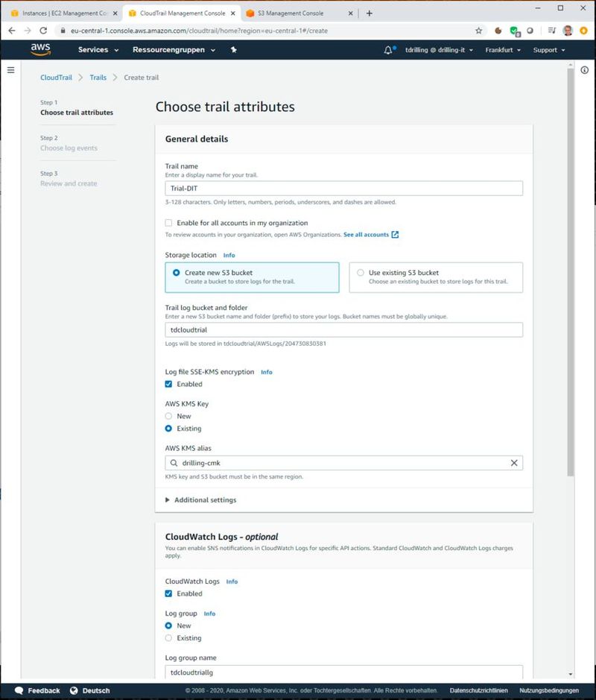Screen dimensions: 596x700
Task: Click the Trail log bucket input field
Action: (344, 330)
